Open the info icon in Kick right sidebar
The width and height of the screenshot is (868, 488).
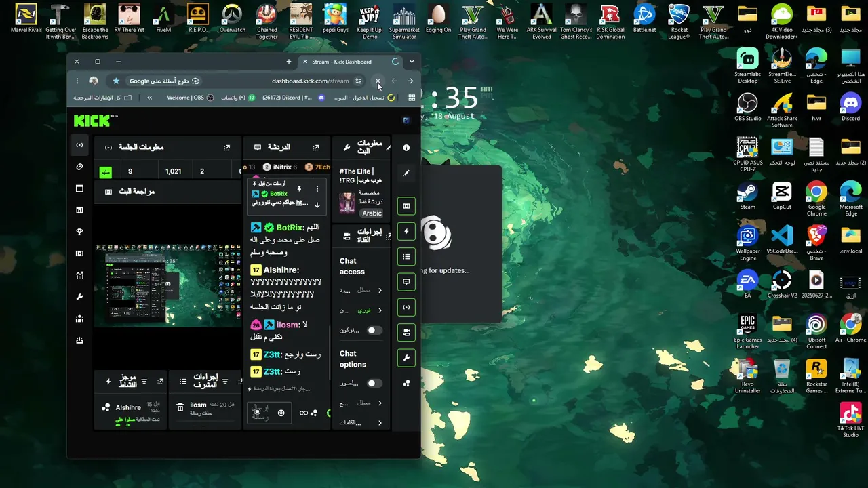pyautogui.click(x=406, y=148)
